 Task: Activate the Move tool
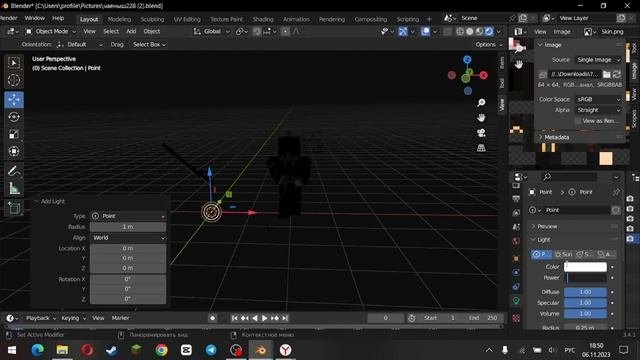14,100
